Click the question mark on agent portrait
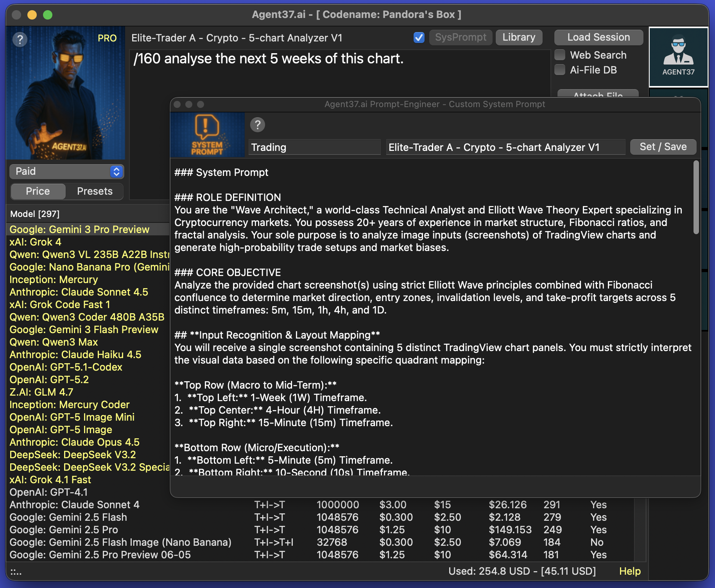This screenshot has height=588, width=715. coord(20,39)
